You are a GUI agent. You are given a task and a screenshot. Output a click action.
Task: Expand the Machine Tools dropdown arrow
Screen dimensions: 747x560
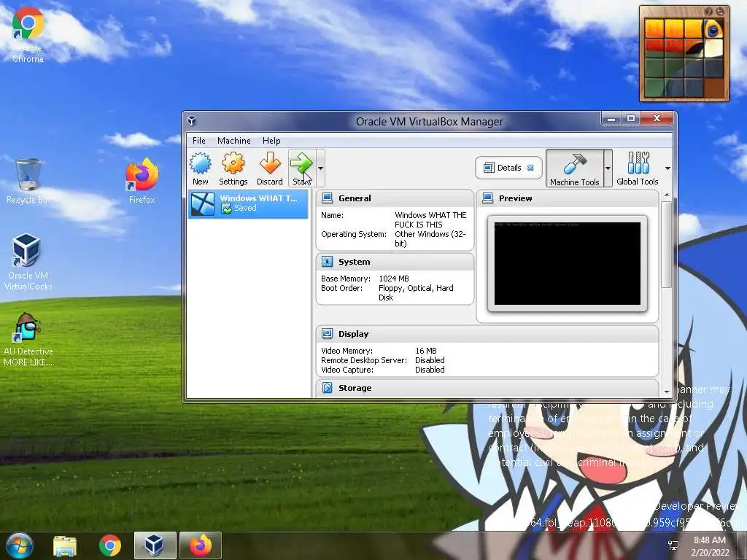click(608, 168)
